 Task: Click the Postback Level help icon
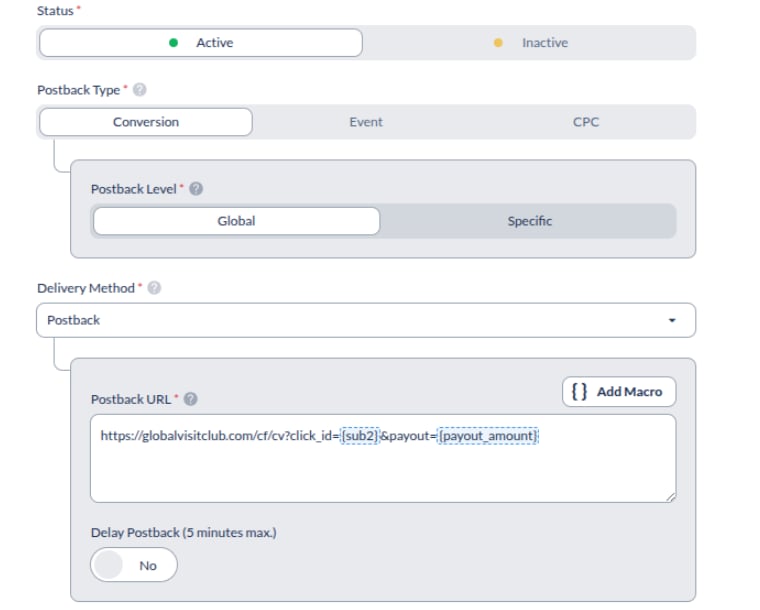click(x=196, y=188)
